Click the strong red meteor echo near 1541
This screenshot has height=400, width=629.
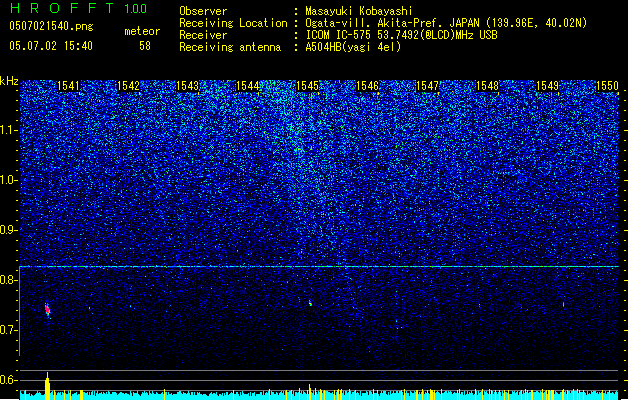tap(47, 310)
